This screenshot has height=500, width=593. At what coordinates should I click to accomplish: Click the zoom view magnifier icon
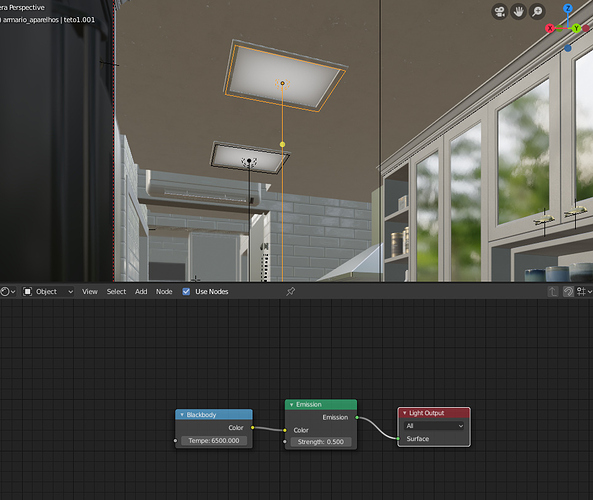[x=537, y=12]
